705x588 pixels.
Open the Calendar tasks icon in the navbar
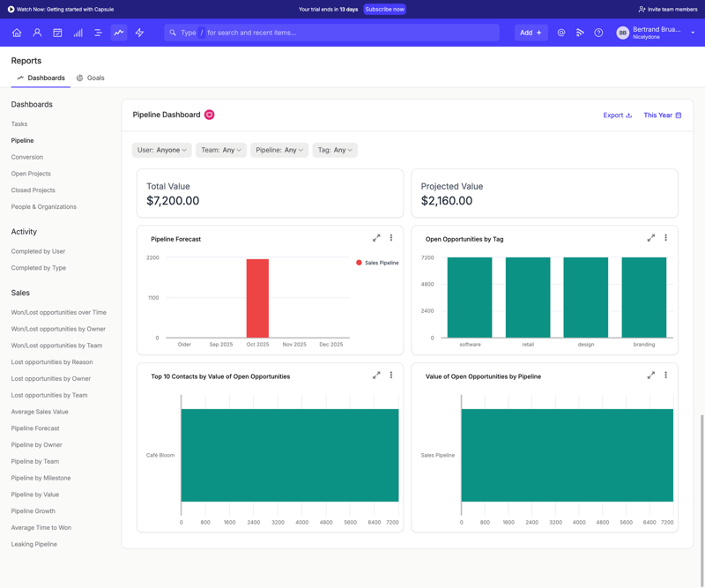57,32
